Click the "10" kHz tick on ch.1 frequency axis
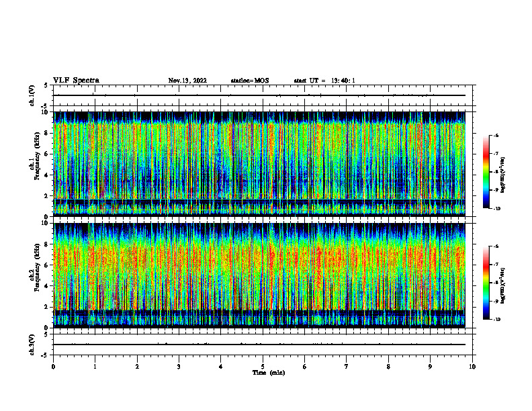The height and width of the screenshot is (411, 532). pos(46,112)
